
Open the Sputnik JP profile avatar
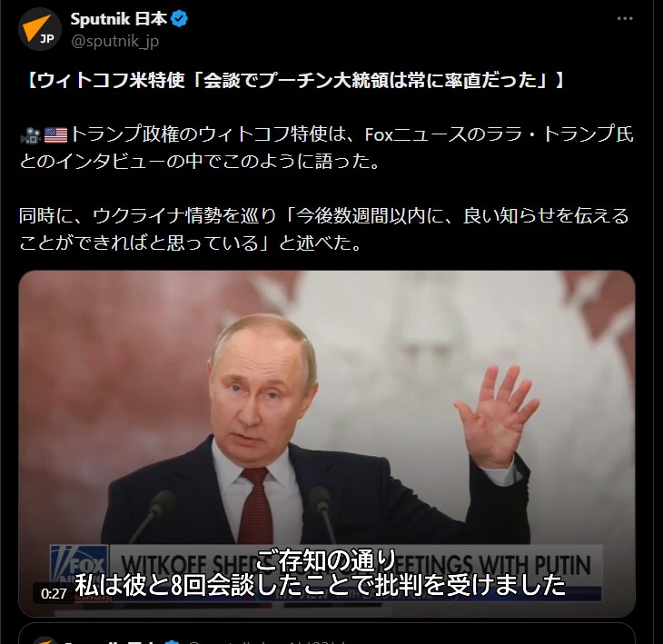pyautogui.click(x=40, y=29)
